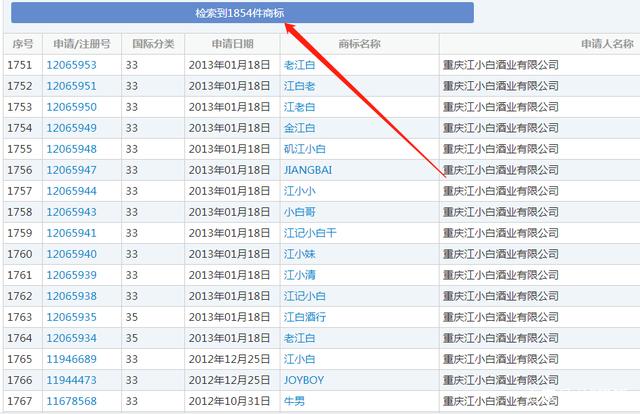Open trademark name 江小小 link
This screenshot has height=414, width=640.
pyautogui.click(x=300, y=191)
